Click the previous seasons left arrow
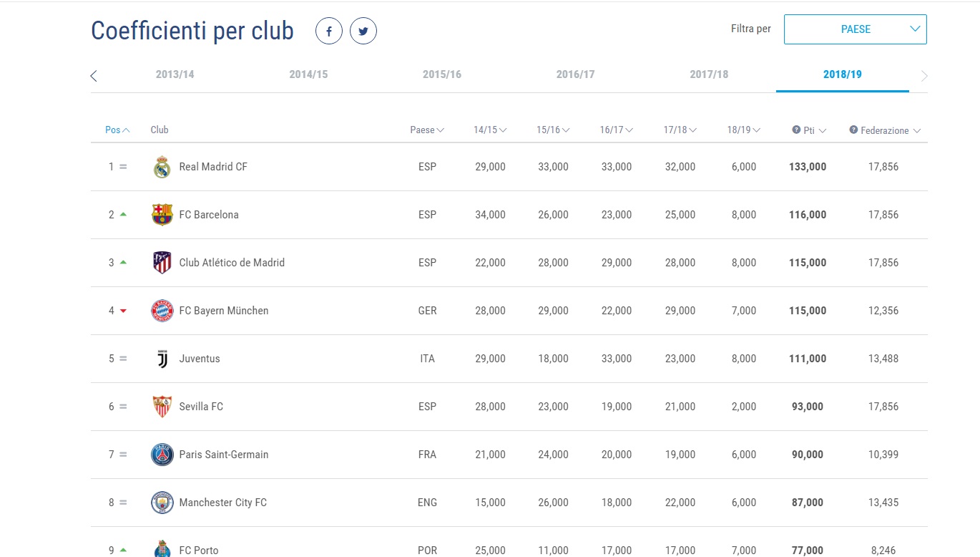This screenshot has width=980, height=557. [x=94, y=76]
